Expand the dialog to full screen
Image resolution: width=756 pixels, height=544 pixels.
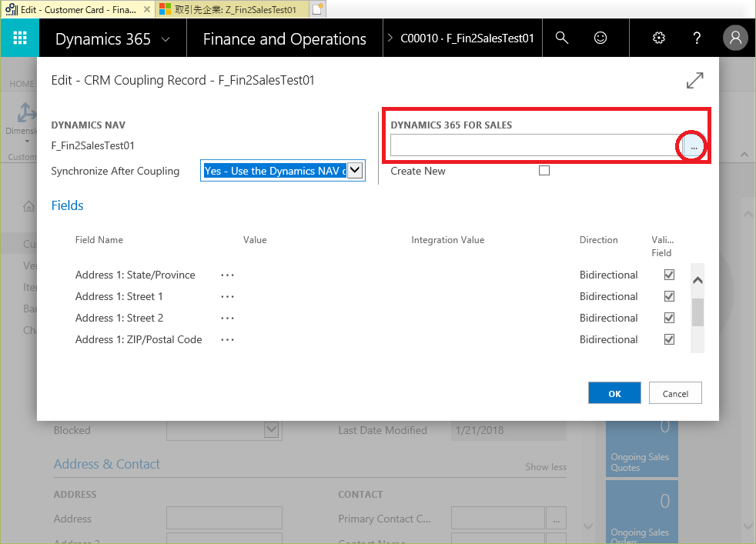point(694,81)
